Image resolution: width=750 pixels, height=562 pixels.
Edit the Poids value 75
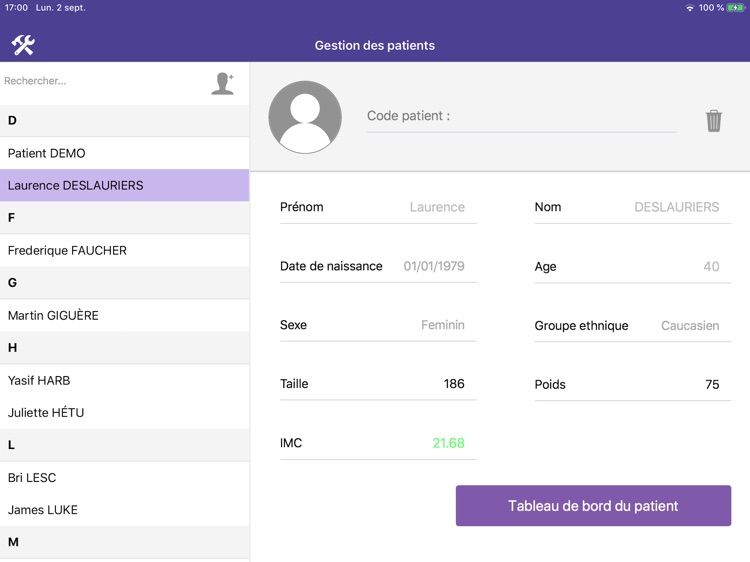(x=712, y=385)
